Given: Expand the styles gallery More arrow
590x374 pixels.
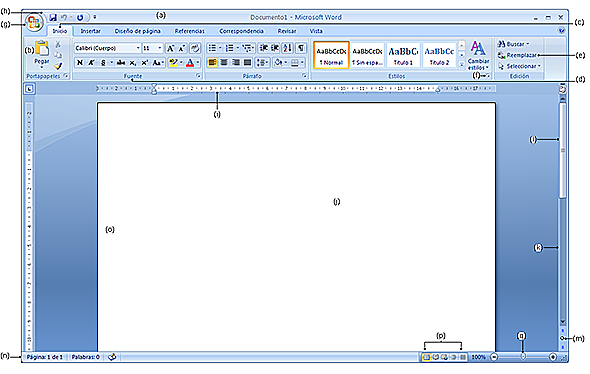Looking at the screenshot, I should tap(462, 64).
